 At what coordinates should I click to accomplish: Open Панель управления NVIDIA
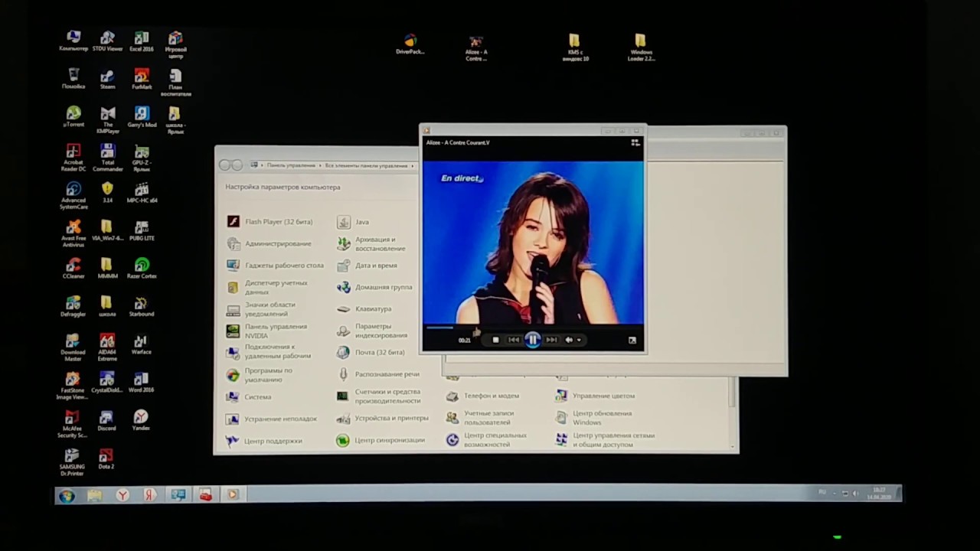click(x=266, y=331)
